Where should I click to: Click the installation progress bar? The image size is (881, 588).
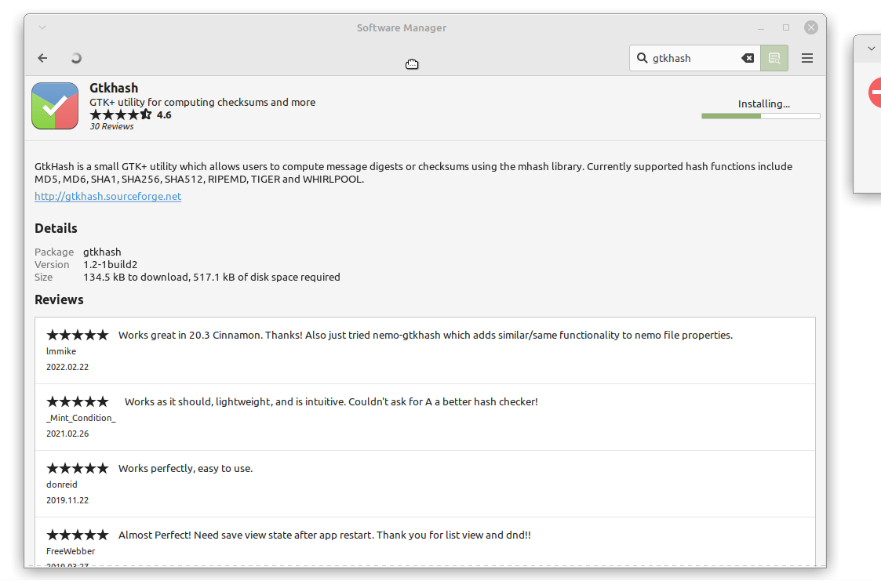click(x=761, y=116)
